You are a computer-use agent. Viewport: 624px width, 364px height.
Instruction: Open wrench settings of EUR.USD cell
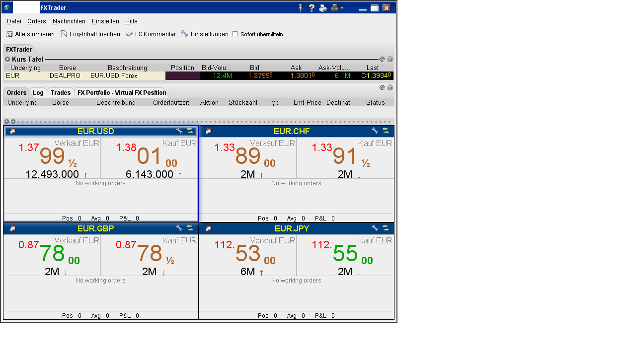click(x=179, y=131)
